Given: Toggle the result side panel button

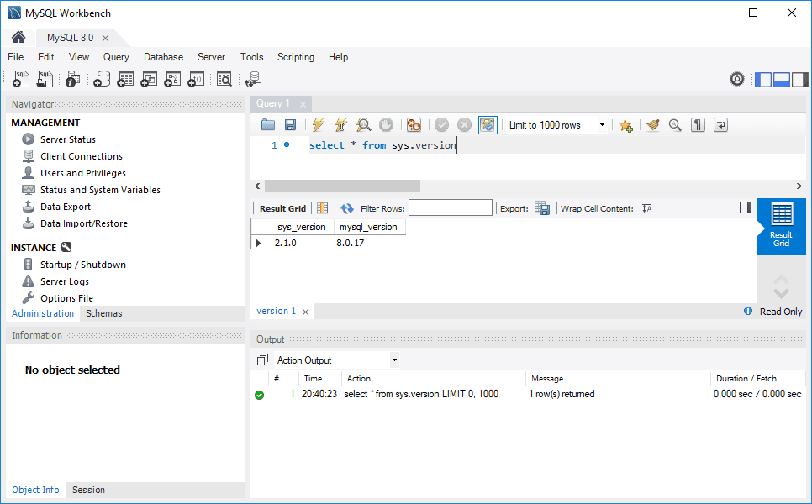Looking at the screenshot, I should tap(746, 207).
